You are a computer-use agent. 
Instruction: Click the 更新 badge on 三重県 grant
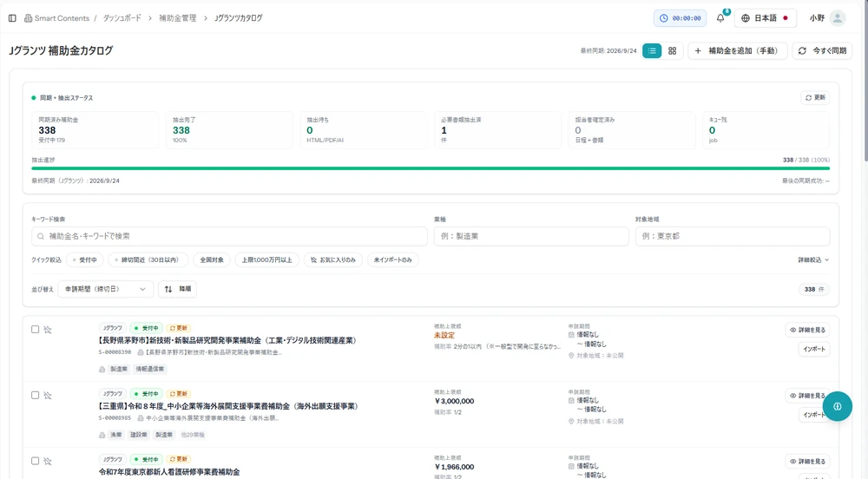pos(178,394)
